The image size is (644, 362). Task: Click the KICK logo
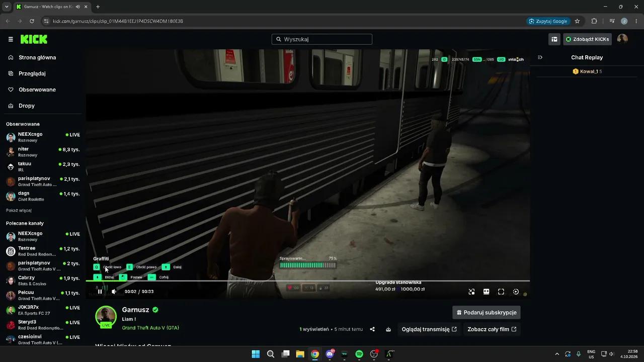[x=34, y=39]
